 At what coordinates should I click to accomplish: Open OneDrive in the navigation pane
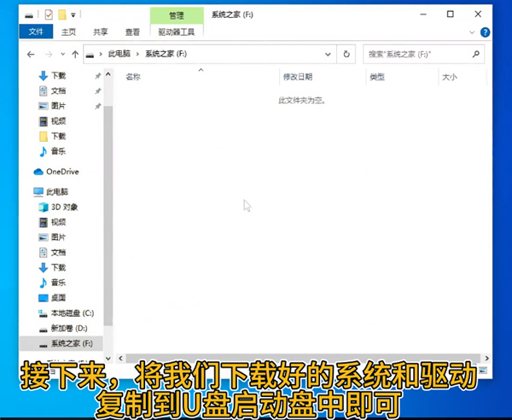61,171
